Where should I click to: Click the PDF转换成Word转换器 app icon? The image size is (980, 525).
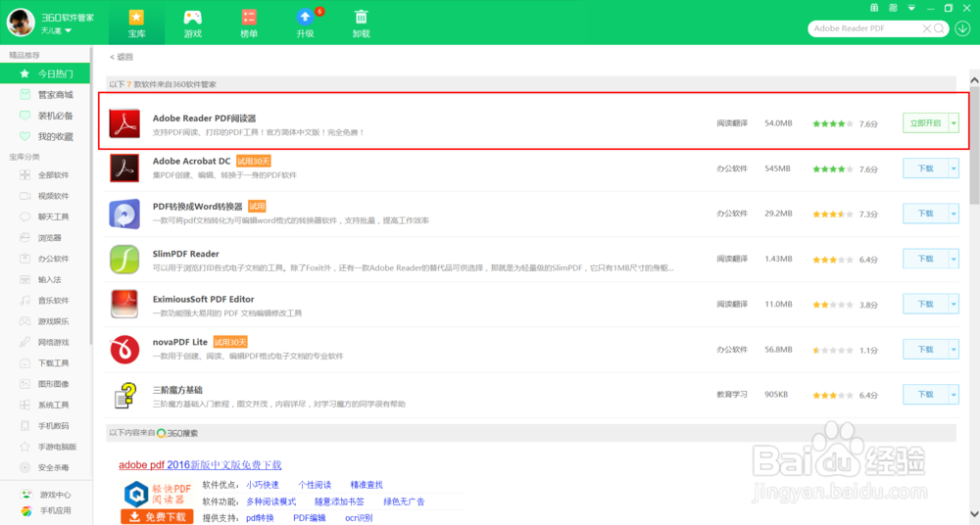pyautogui.click(x=124, y=214)
